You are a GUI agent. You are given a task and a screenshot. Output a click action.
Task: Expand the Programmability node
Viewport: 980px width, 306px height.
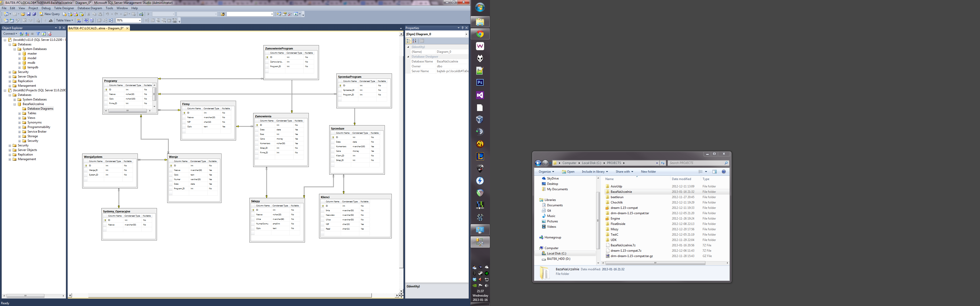pyautogui.click(x=19, y=127)
